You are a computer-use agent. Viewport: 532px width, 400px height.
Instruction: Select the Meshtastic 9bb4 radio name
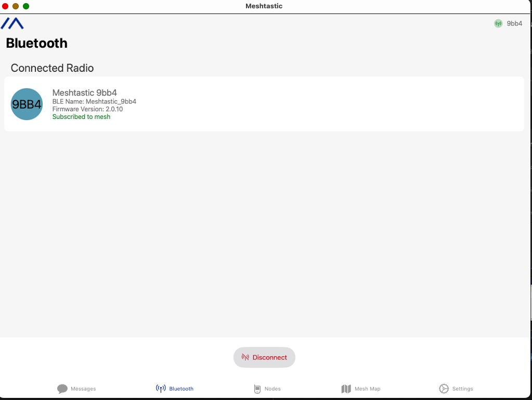[84, 92]
